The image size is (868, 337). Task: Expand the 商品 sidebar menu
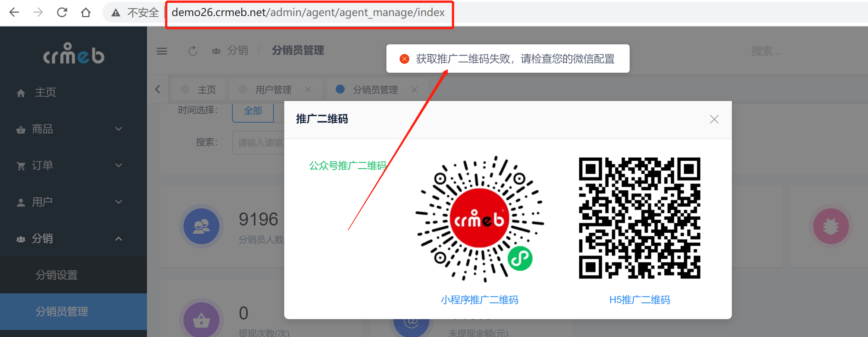click(x=73, y=129)
